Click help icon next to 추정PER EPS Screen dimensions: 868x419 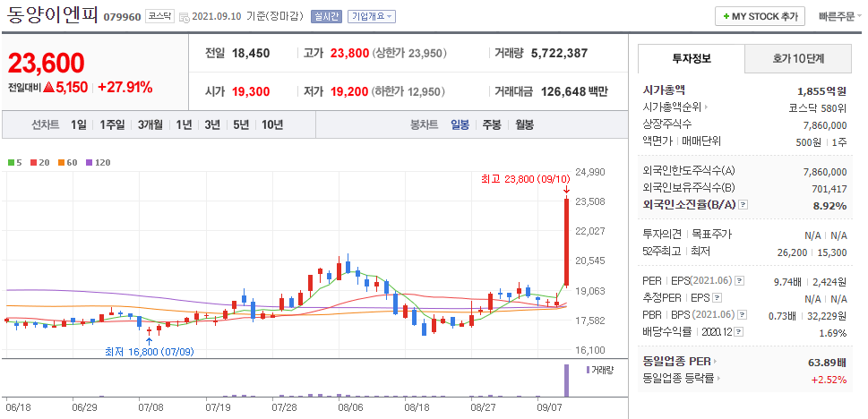717,298
